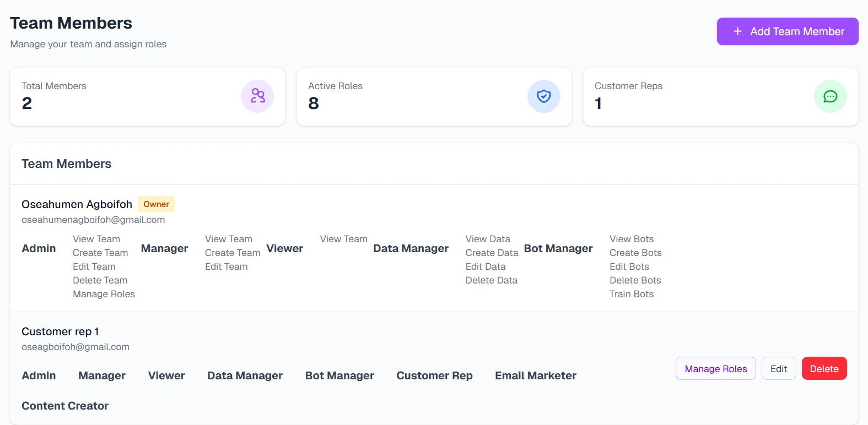
Task: Select the Customer Reps stat card
Action: 720,97
